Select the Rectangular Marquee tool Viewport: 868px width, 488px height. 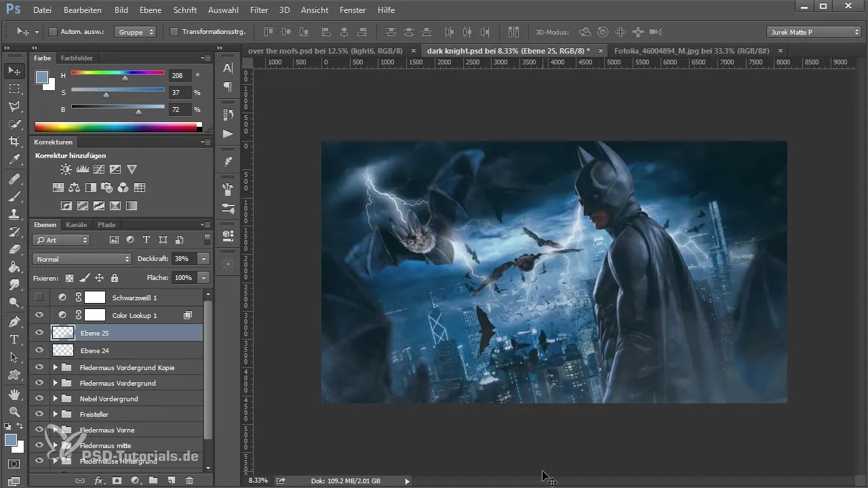pyautogui.click(x=14, y=89)
